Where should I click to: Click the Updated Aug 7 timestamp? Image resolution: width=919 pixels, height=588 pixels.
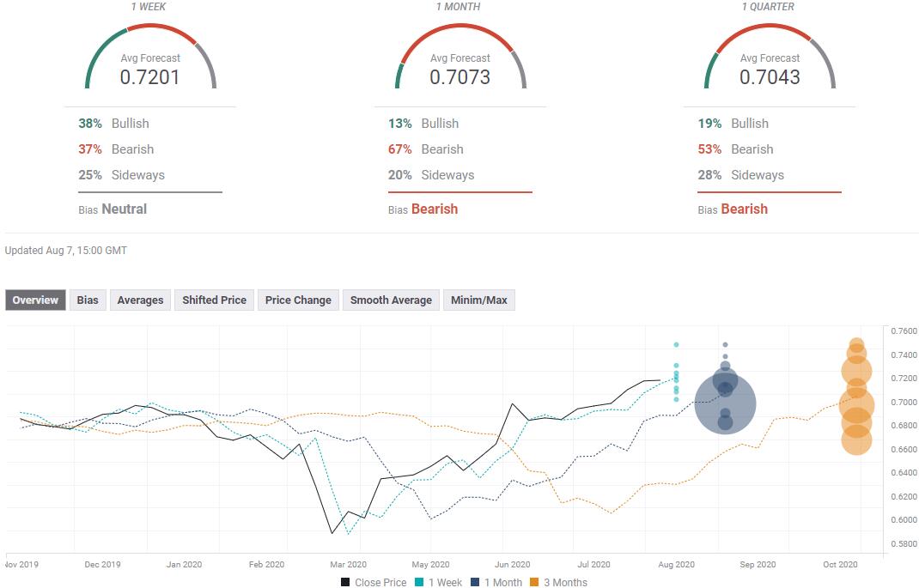click(x=65, y=251)
